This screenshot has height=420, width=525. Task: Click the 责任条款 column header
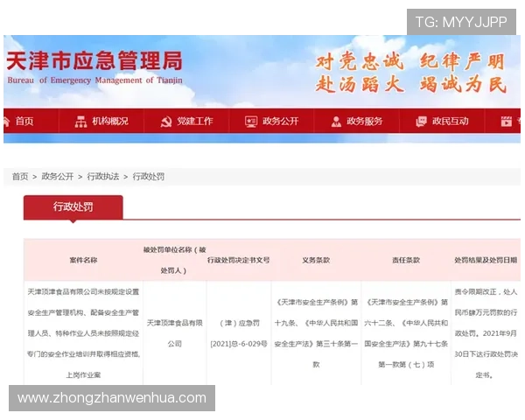[406, 260]
